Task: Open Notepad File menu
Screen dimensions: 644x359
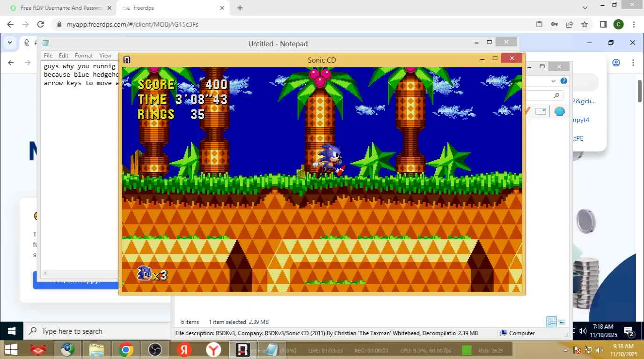Action: [x=48, y=55]
